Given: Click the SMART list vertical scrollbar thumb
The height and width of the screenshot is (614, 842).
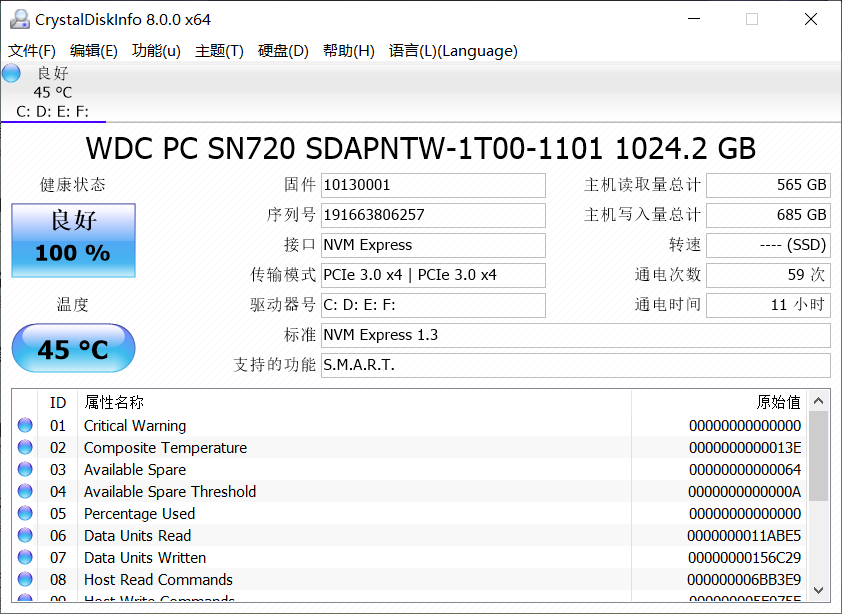Looking at the screenshot, I should (818, 456).
